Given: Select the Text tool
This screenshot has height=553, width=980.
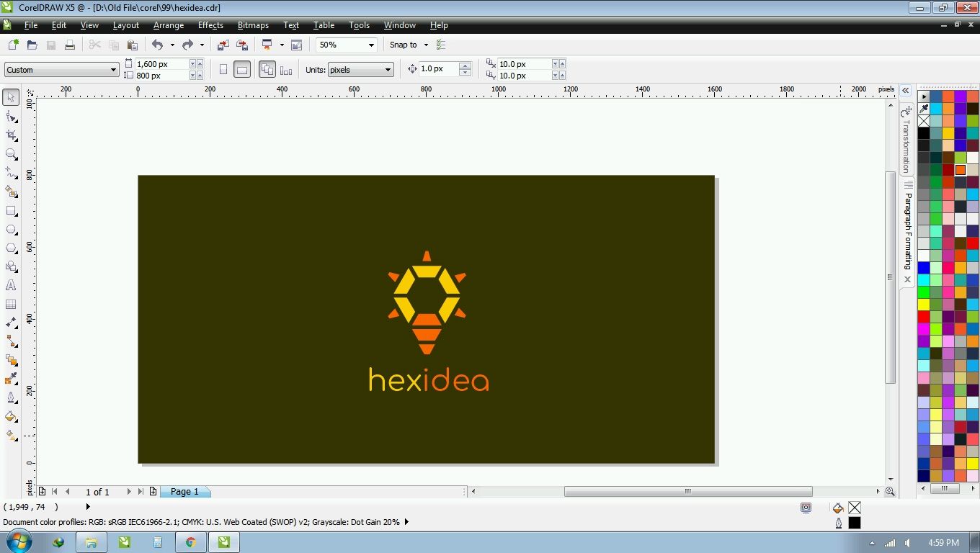Looking at the screenshot, I should click(11, 286).
